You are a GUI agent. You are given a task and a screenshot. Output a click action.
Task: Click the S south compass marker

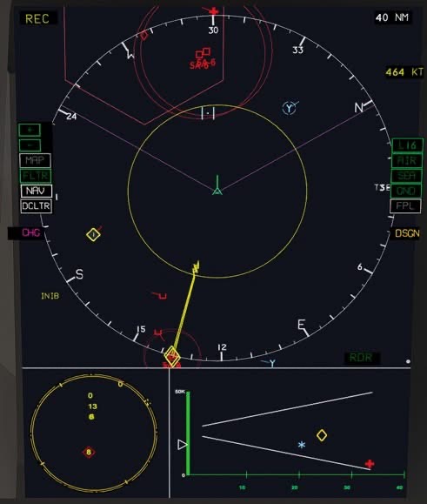coord(79,274)
